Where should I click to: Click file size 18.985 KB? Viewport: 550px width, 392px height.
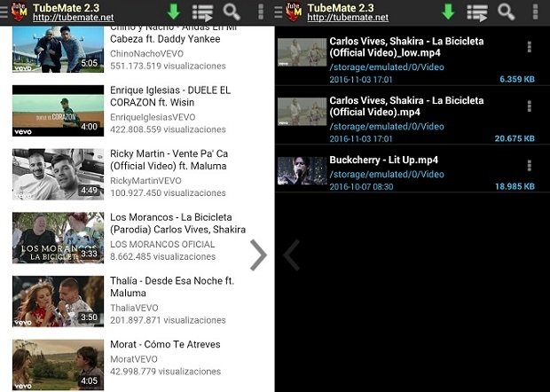point(515,186)
